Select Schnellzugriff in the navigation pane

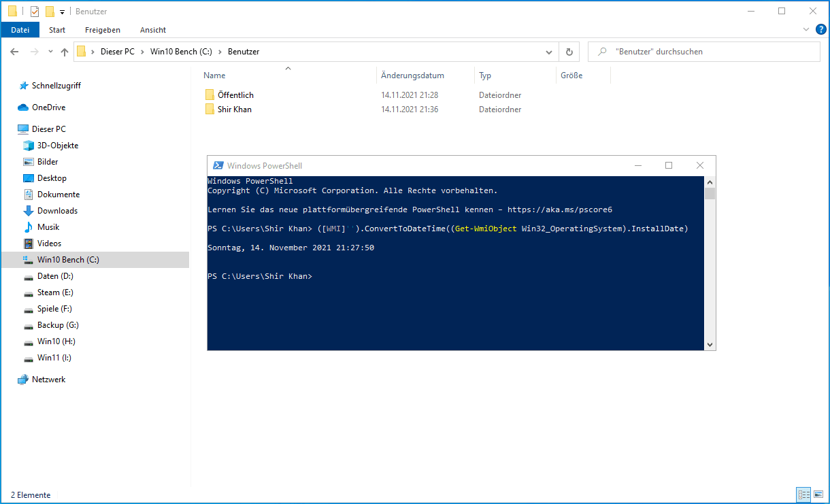(x=56, y=86)
